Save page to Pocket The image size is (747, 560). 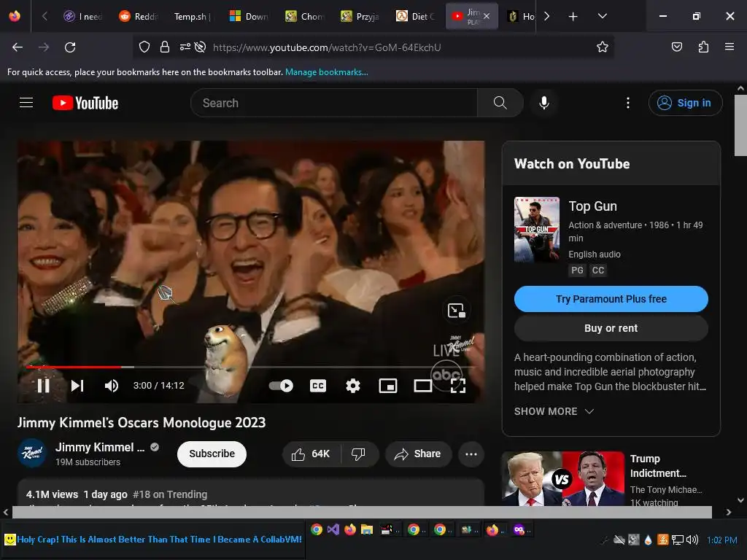[x=677, y=47]
